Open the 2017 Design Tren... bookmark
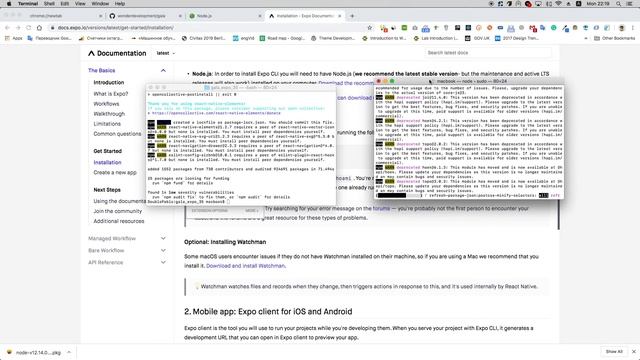640x360 pixels. 517,38
